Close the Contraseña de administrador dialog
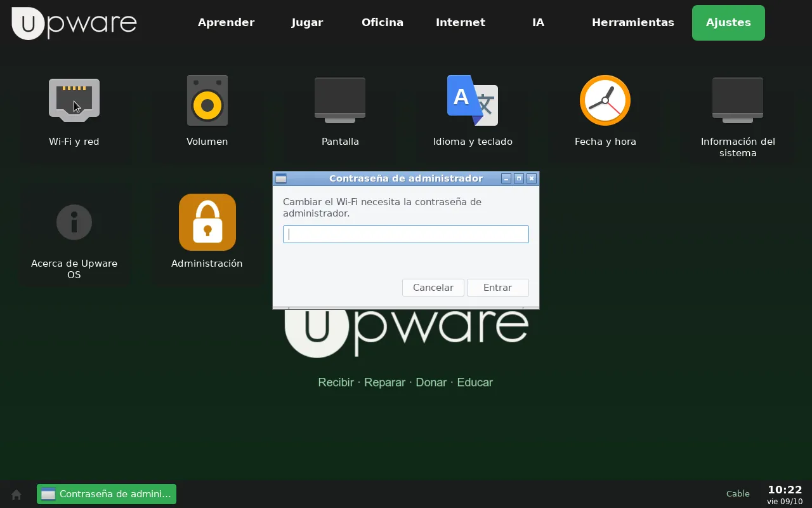The width and height of the screenshot is (812, 508). click(x=532, y=178)
